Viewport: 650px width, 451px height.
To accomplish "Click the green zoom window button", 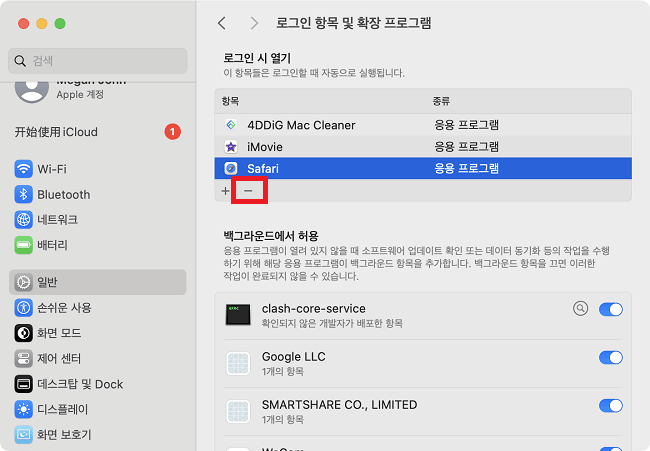I will click(60, 24).
